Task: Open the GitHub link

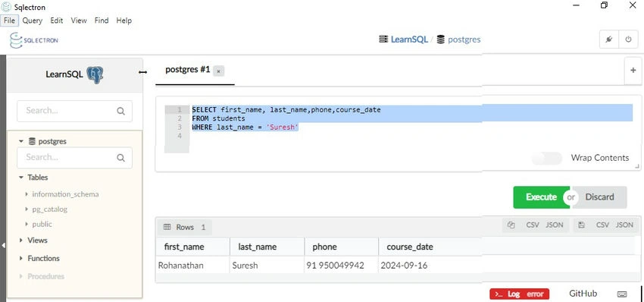Action: [583, 294]
